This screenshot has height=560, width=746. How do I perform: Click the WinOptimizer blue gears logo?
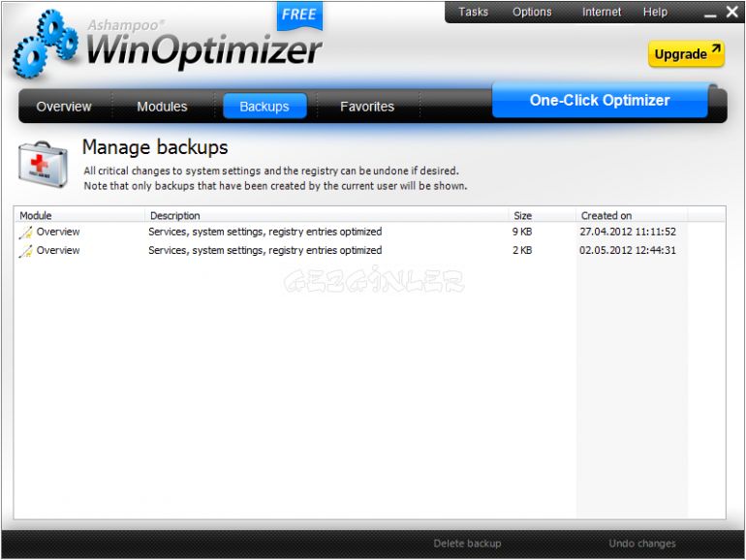pyautogui.click(x=46, y=44)
